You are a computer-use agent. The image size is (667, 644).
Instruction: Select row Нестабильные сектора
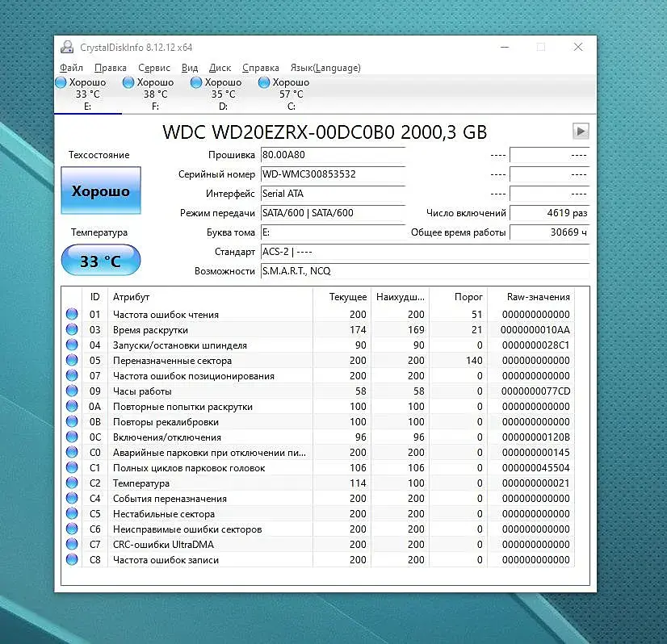(x=318, y=513)
